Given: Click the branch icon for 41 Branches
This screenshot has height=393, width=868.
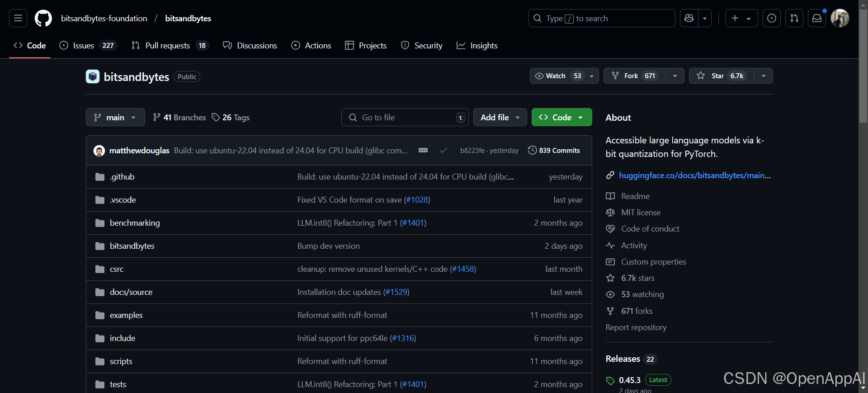Looking at the screenshot, I should tap(156, 118).
